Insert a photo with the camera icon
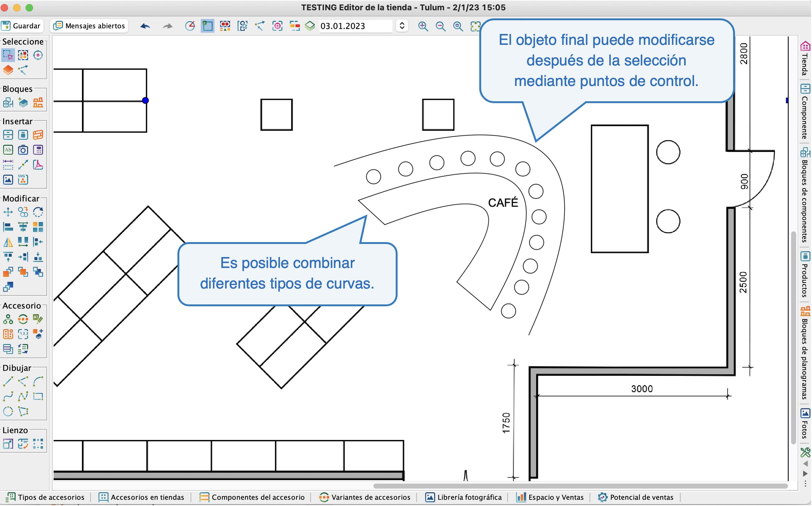 tap(23, 150)
